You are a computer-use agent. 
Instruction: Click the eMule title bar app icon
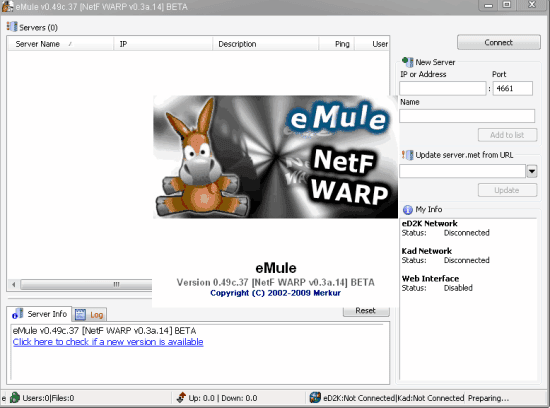pos(7,6)
